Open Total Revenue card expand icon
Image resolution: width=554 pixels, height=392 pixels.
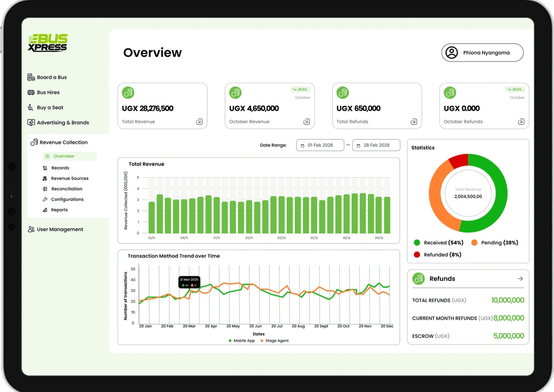tap(199, 122)
